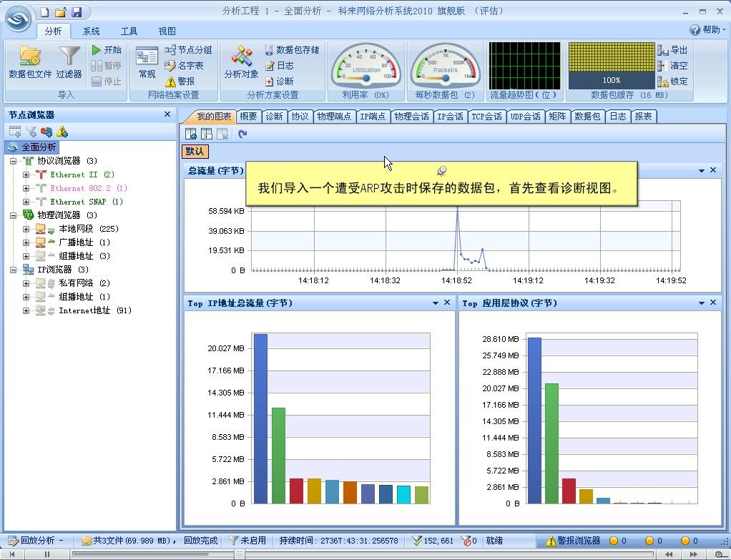
Task: Select the 过滤器 icon
Action: pos(69,61)
